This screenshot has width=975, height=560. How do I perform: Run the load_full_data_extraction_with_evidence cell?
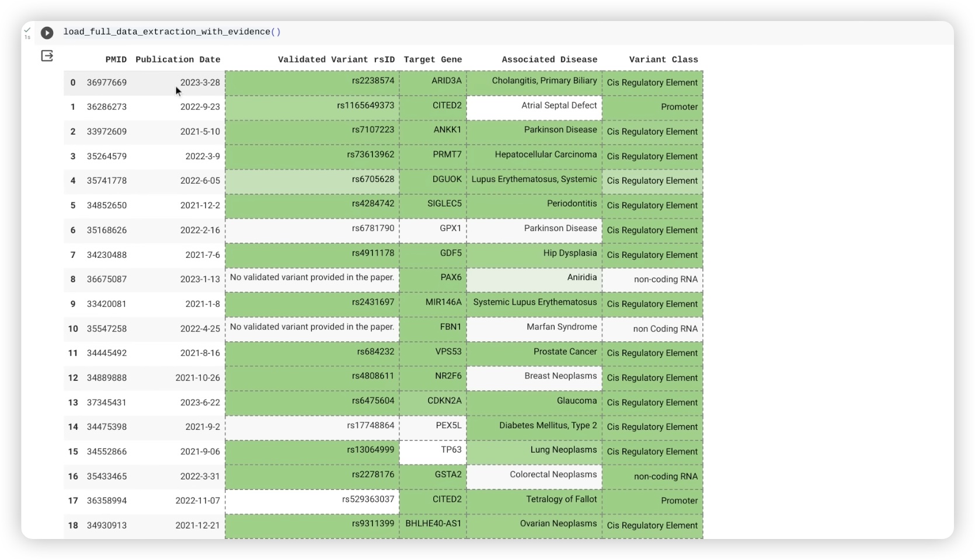click(x=47, y=33)
